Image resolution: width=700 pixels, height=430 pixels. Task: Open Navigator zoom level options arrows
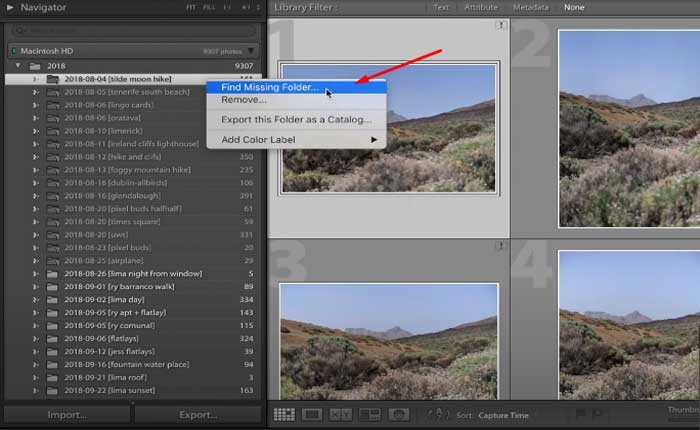pyautogui.click(x=258, y=7)
